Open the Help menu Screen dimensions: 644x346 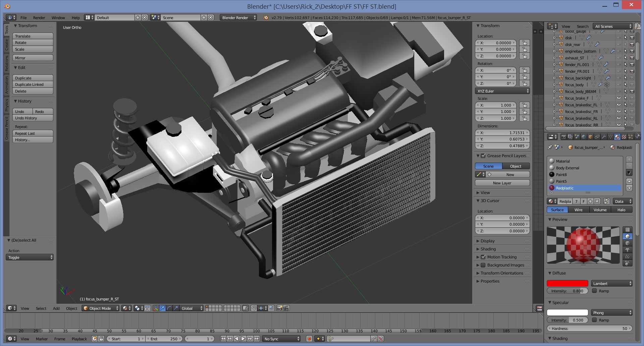click(x=75, y=17)
